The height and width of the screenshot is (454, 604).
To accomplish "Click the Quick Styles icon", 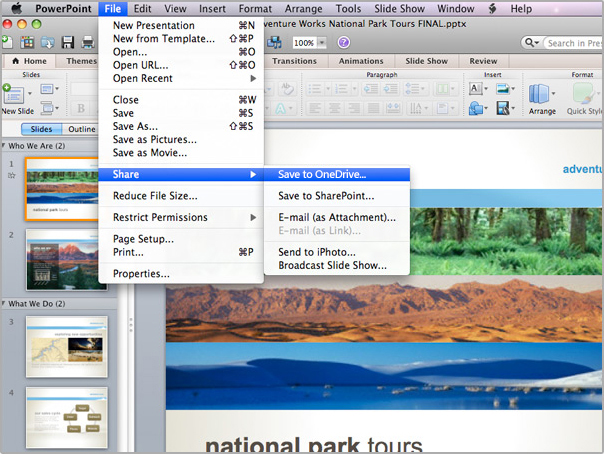I will coord(583,94).
